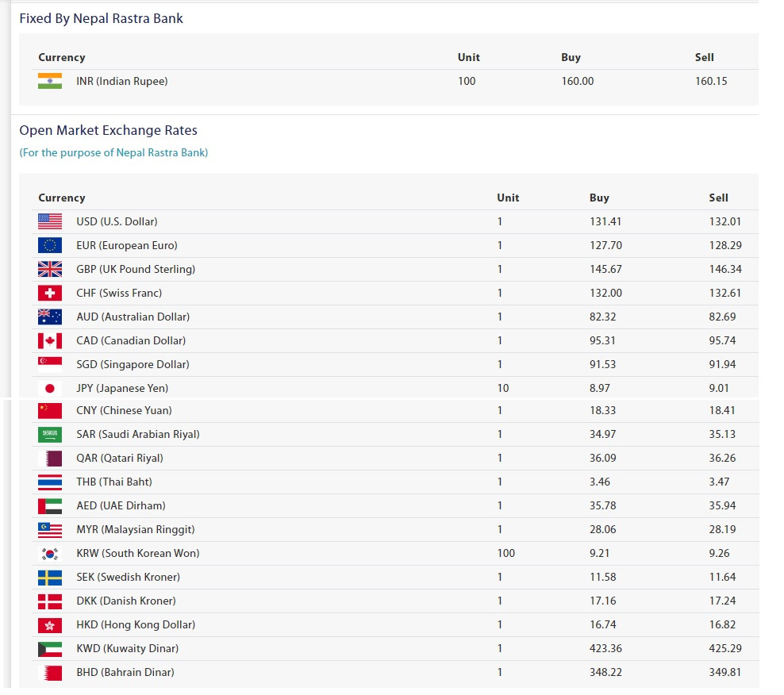Viewport: 784px width, 695px height.
Task: Click JPY sell rate 9.01
Action: pyautogui.click(x=719, y=388)
